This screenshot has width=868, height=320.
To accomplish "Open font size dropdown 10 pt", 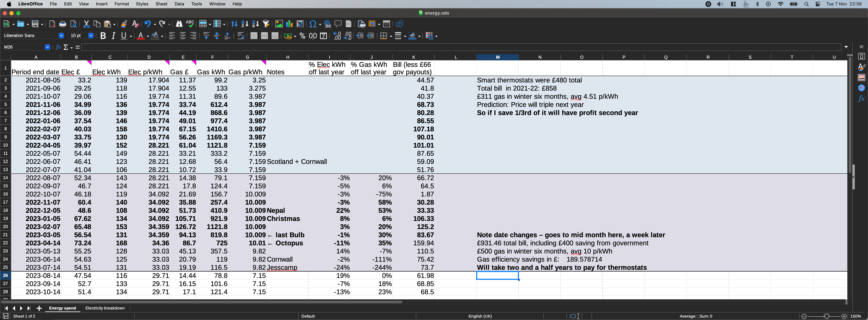I will tap(91, 36).
